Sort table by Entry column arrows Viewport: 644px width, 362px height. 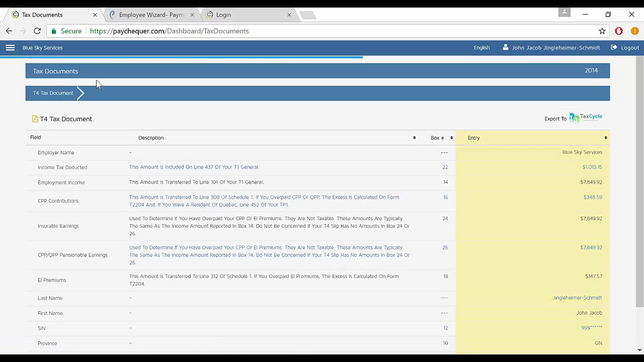click(x=606, y=138)
